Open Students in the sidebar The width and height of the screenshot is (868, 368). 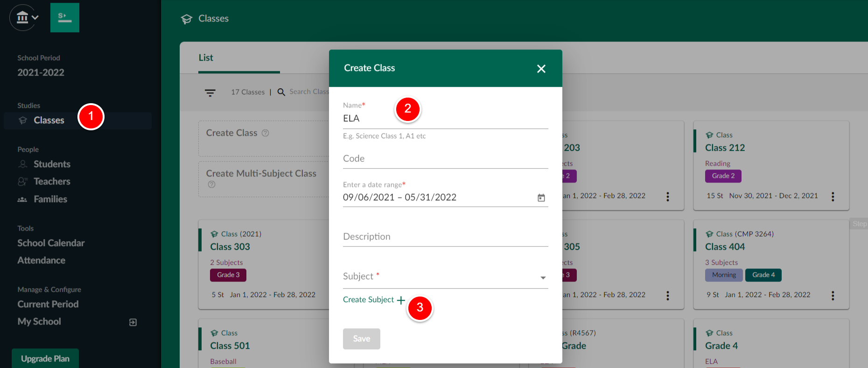(x=52, y=164)
